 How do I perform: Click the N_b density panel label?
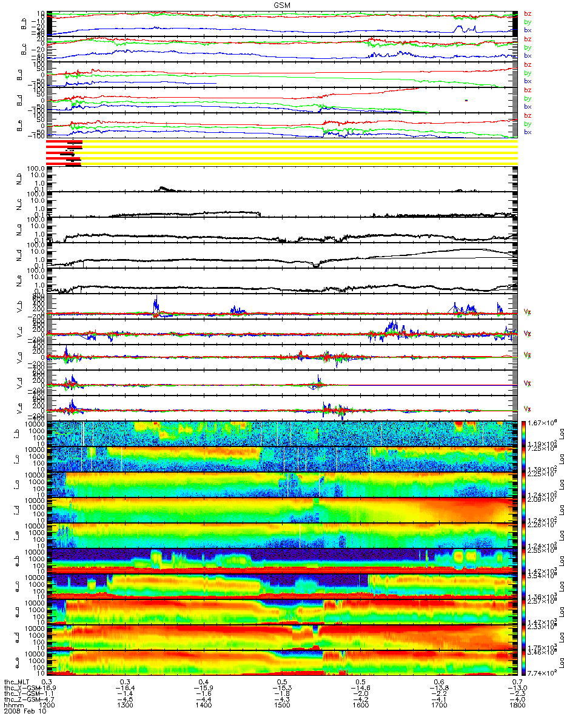click(x=20, y=180)
